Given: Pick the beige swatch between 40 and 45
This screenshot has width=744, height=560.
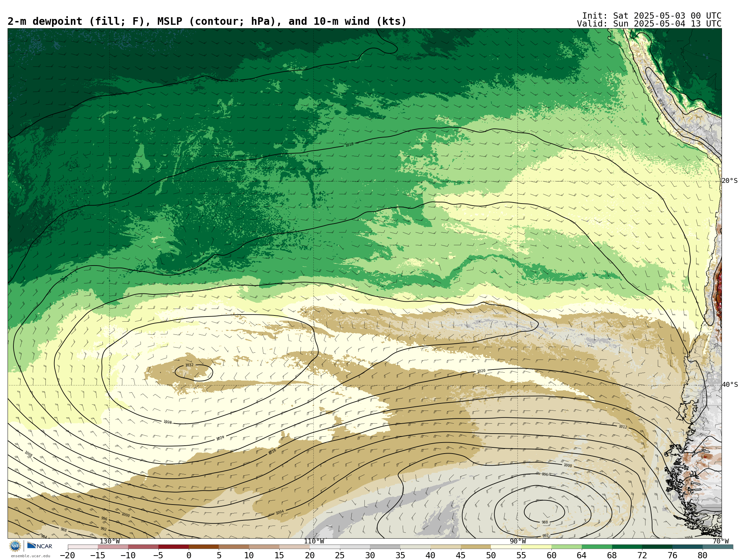Looking at the screenshot, I should coord(445,547).
